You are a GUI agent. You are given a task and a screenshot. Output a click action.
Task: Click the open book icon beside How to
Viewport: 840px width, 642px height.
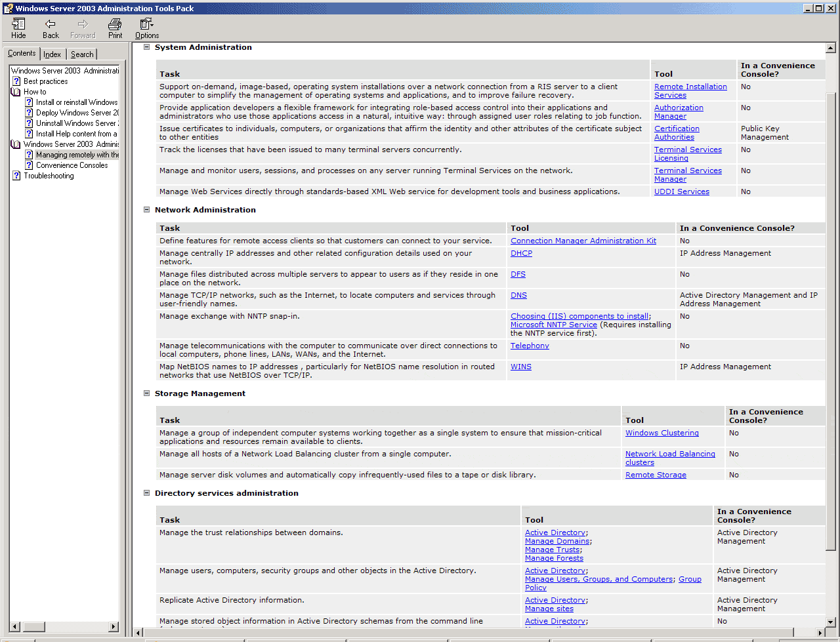16,92
